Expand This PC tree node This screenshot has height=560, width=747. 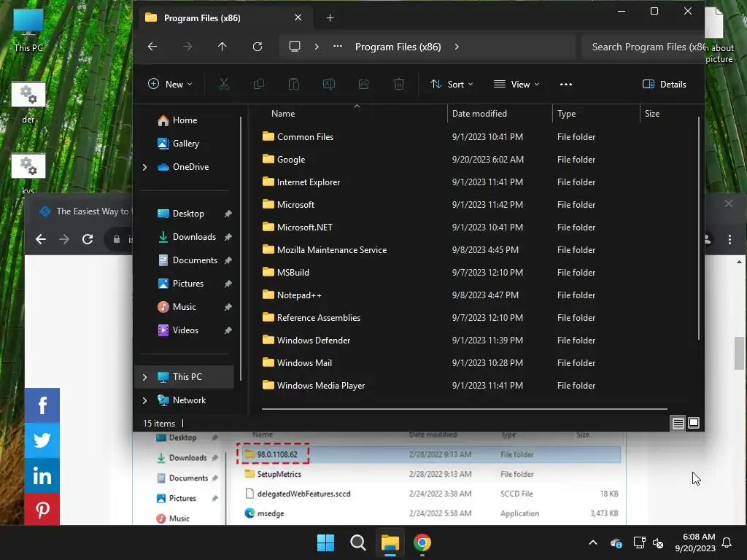point(145,377)
